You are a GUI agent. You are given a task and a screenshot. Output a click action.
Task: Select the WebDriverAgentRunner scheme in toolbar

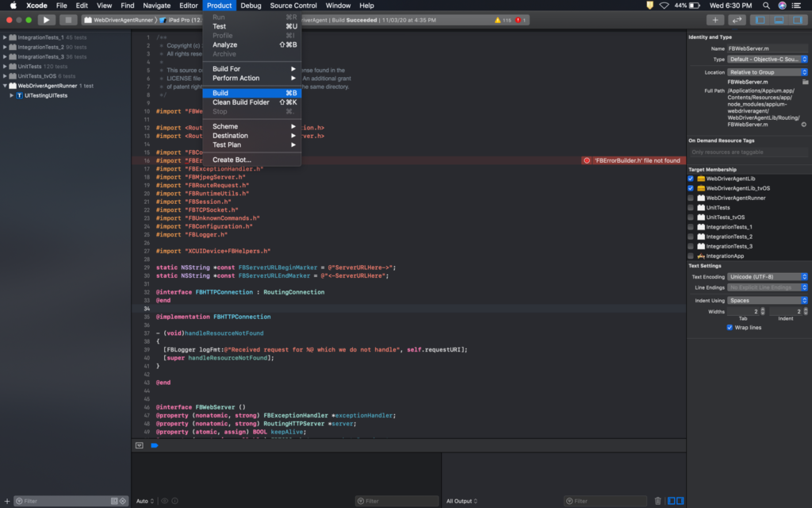[x=119, y=20]
